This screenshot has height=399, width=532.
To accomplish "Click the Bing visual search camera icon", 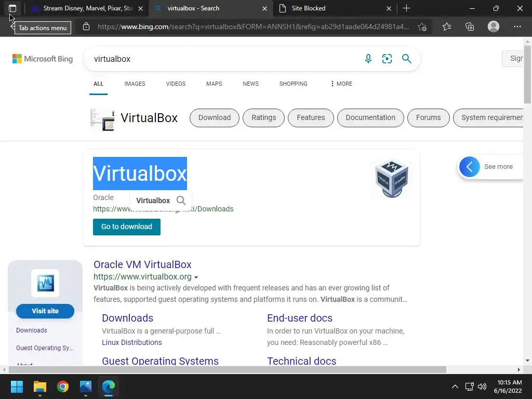I will (x=387, y=59).
